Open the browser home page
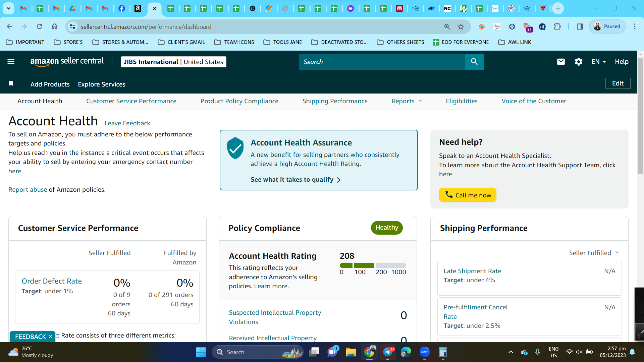This screenshot has height=362, width=644. [x=54, y=26]
